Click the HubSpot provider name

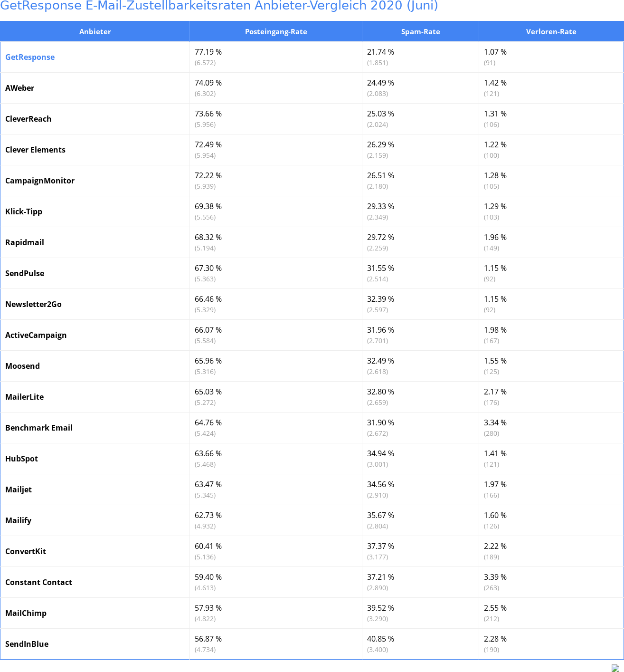[x=22, y=459]
